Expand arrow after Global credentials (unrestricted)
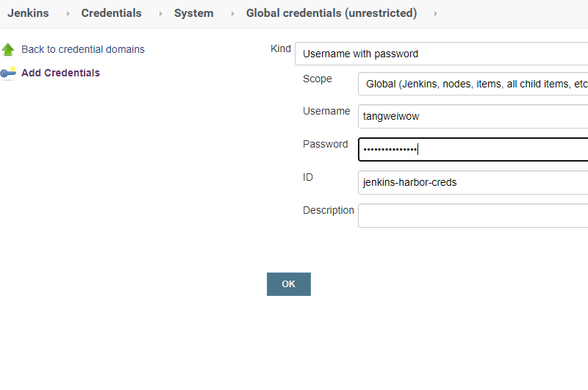 [436, 13]
